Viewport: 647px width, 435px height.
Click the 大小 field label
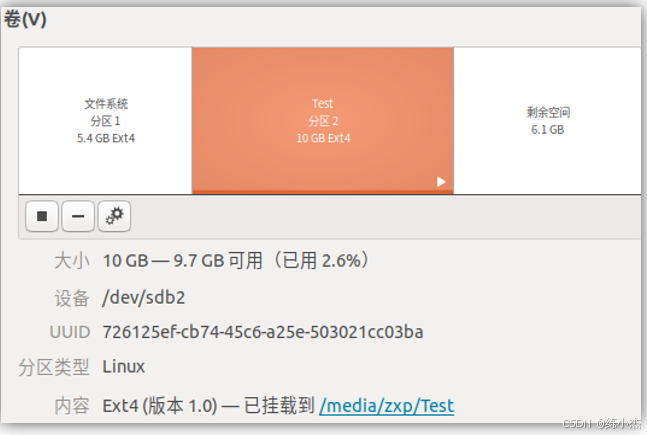[72, 261]
